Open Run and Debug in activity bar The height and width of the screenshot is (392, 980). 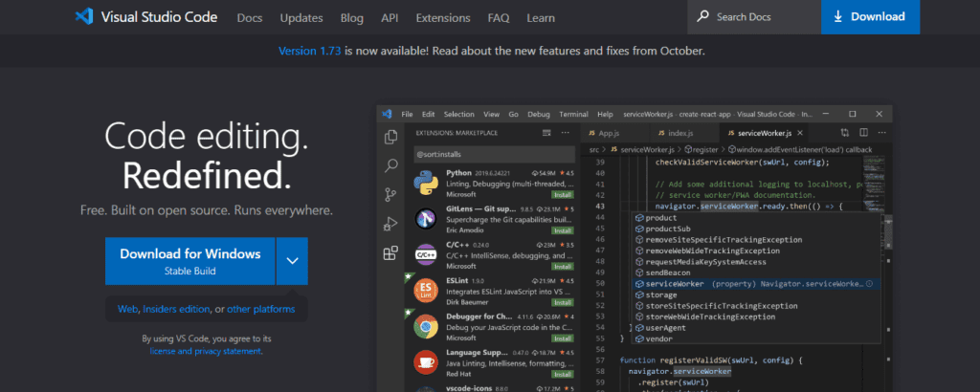[x=390, y=224]
